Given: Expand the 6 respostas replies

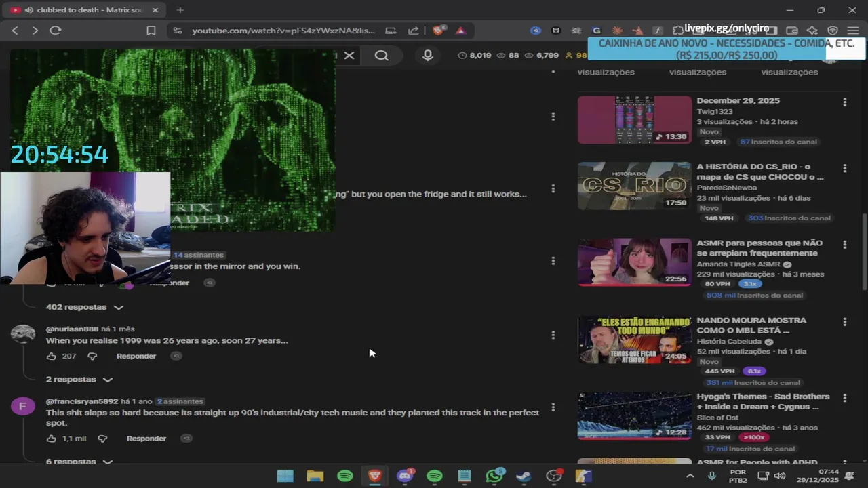Looking at the screenshot, I should (x=79, y=461).
